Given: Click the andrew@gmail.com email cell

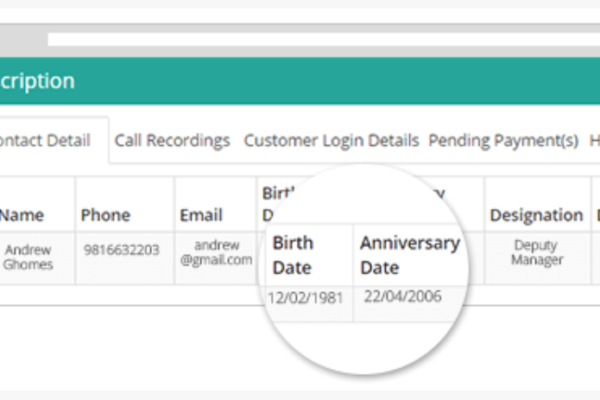Looking at the screenshot, I should pyautogui.click(x=216, y=253).
